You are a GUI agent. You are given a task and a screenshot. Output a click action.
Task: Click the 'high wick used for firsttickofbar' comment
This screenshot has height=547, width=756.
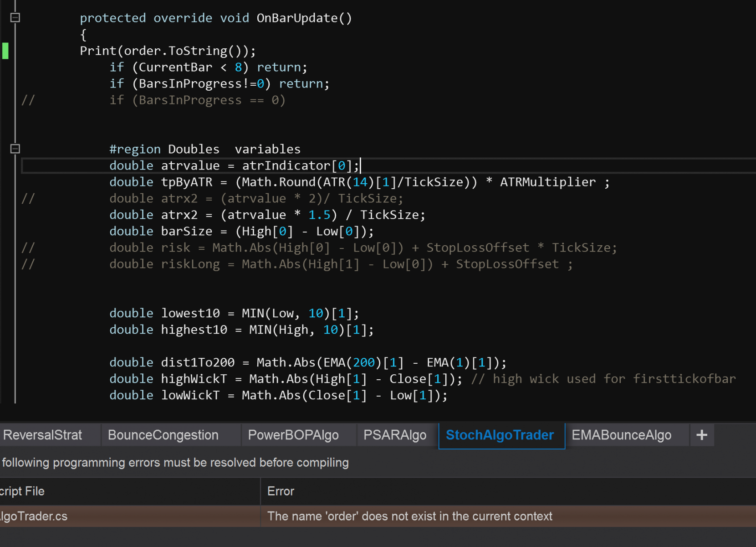(603, 379)
